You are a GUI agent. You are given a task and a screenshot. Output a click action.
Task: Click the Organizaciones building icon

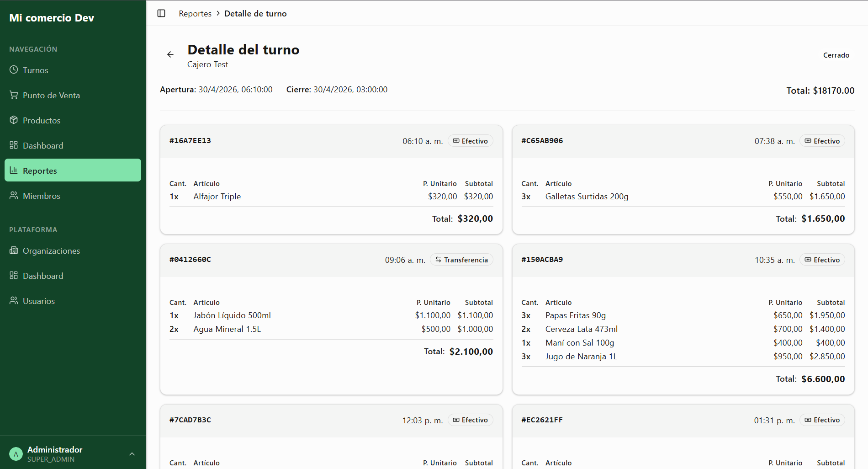14,250
